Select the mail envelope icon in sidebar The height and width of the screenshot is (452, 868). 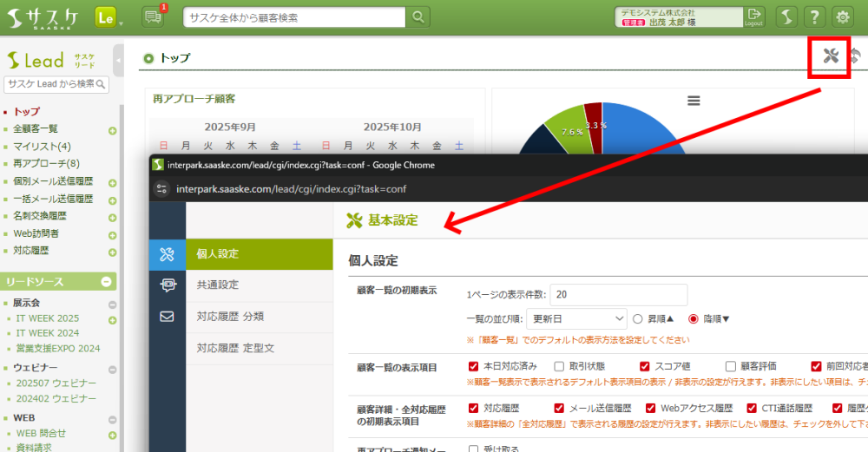[x=168, y=317]
